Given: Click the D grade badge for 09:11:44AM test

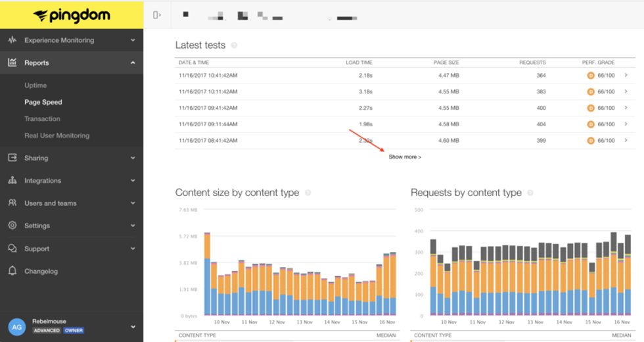Looking at the screenshot, I should (x=590, y=124).
